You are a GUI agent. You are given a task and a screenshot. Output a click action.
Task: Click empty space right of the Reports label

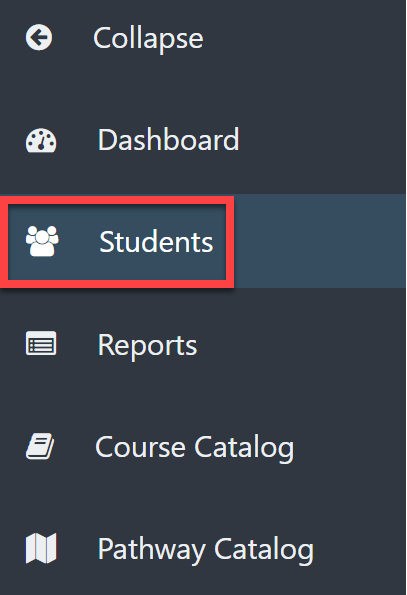pyautogui.click(x=302, y=344)
